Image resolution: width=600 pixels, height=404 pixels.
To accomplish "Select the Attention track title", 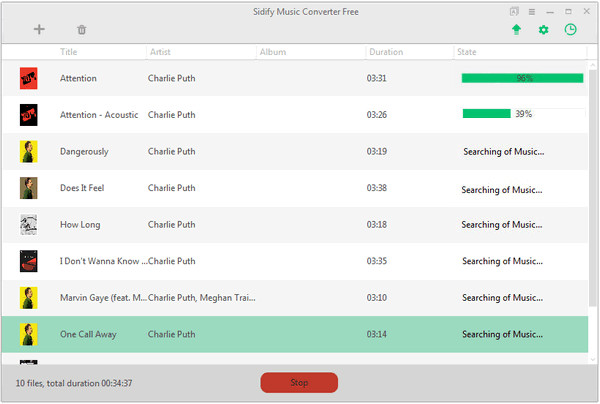I will [x=78, y=78].
